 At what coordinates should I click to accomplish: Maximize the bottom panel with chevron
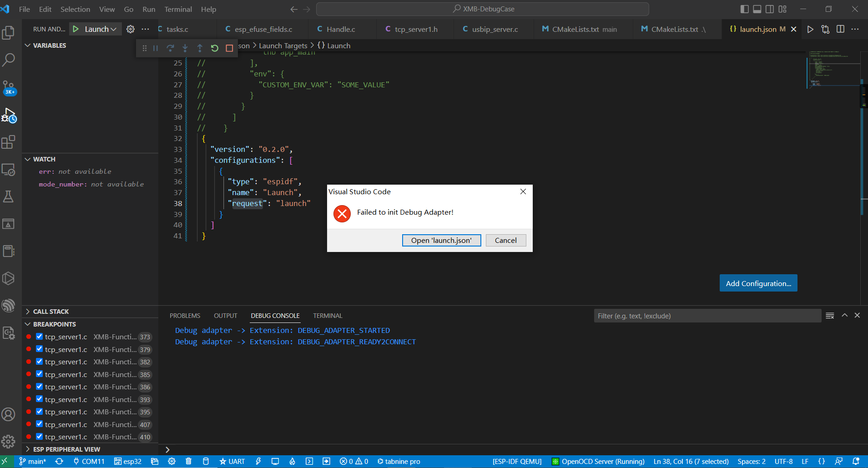[845, 315]
